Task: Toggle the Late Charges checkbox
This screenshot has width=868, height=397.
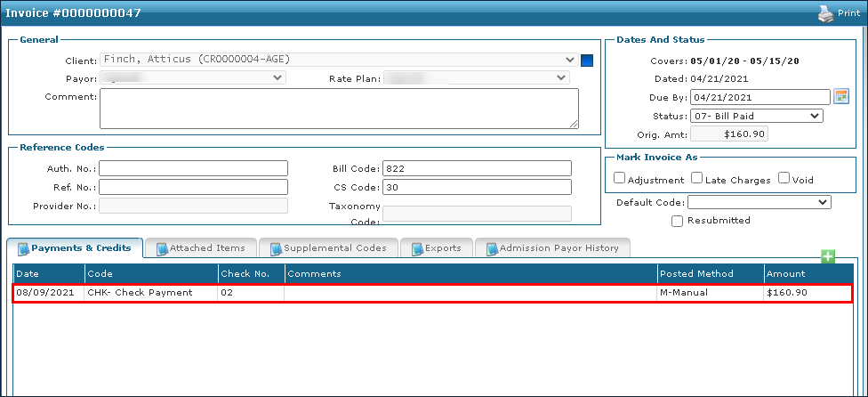Action: [697, 178]
